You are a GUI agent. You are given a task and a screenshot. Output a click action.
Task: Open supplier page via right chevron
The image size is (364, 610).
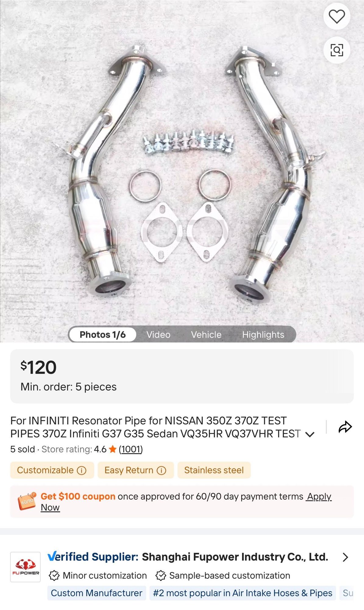click(345, 557)
